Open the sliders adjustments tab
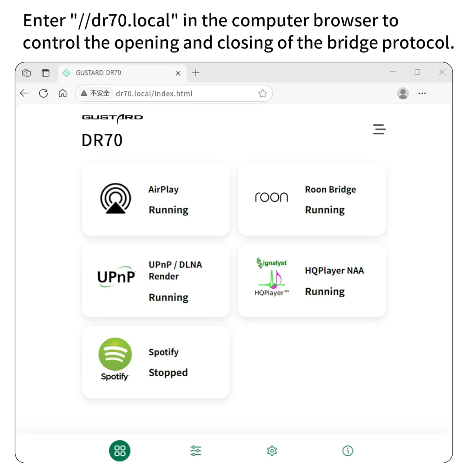Image resolution: width=476 pixels, height=476 pixels. click(196, 451)
